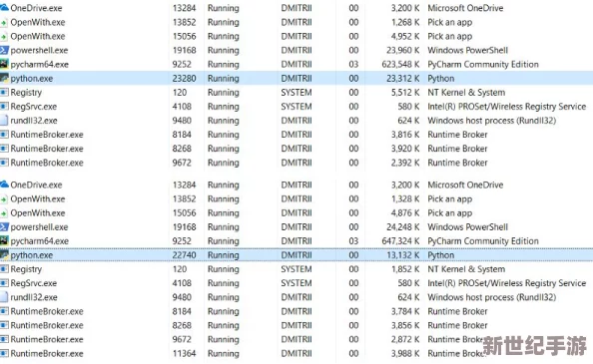593x364 pixels.
Task: Select pycharm64.exe in the 623,548 K row
Action: click(x=40, y=65)
